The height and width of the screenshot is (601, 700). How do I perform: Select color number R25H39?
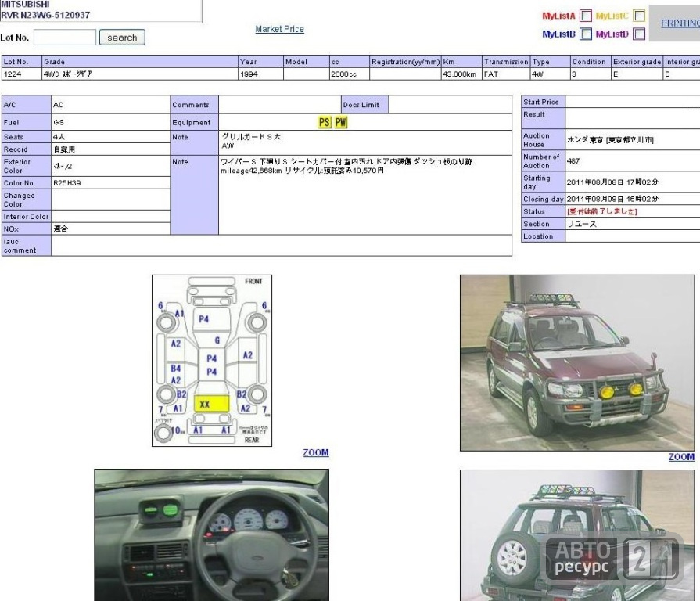click(67, 182)
